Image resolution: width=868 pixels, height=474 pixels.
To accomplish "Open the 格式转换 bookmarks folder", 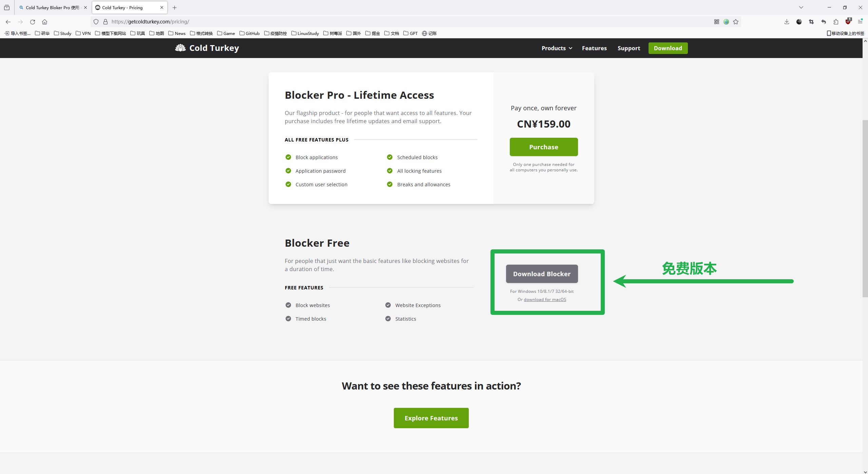I will tap(201, 33).
